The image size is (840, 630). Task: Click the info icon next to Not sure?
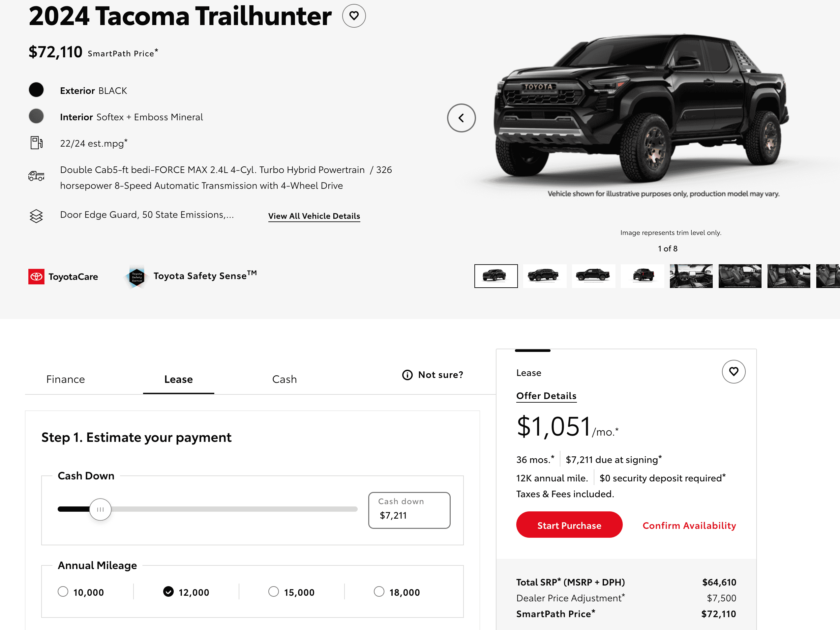407,375
